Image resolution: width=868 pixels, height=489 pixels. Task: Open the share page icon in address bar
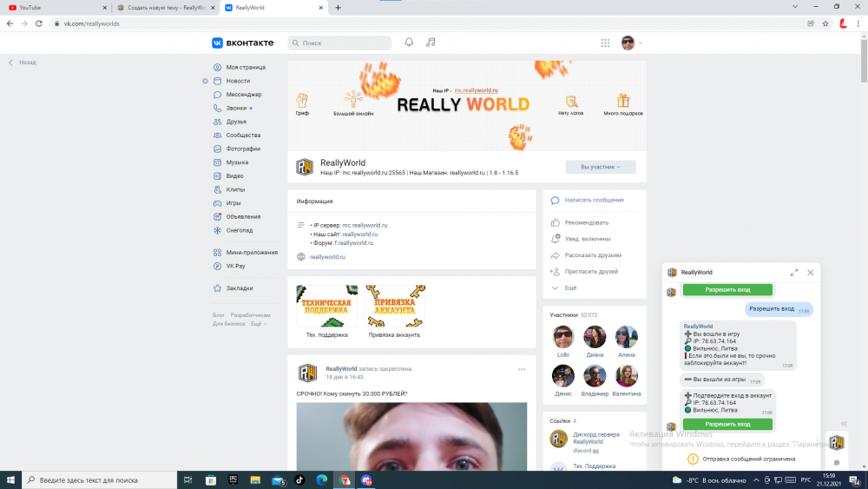tap(811, 23)
